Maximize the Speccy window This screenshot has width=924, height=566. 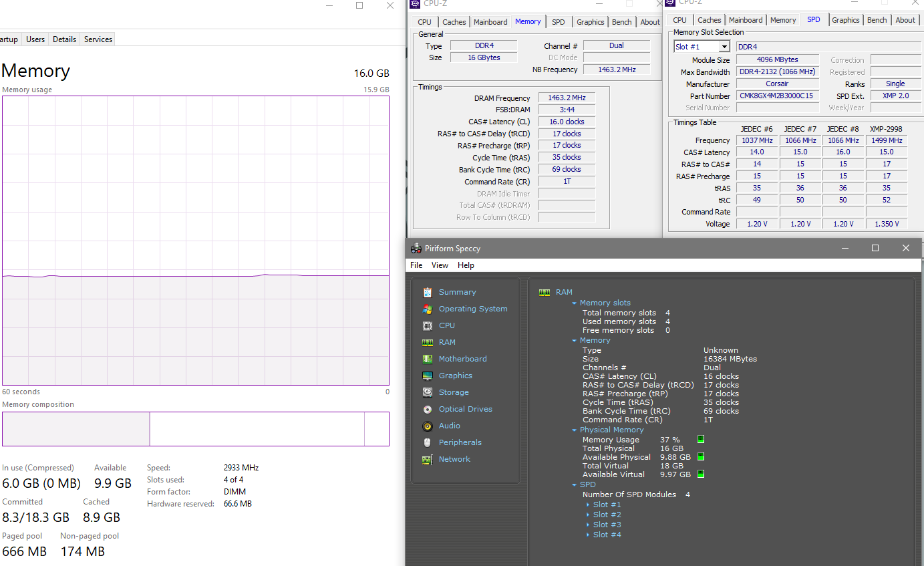coord(875,248)
